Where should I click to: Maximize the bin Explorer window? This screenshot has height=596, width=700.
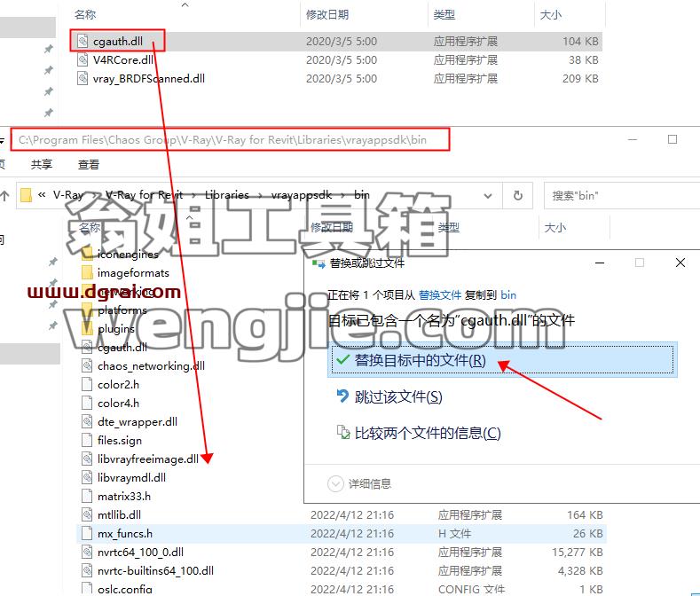[672, 140]
